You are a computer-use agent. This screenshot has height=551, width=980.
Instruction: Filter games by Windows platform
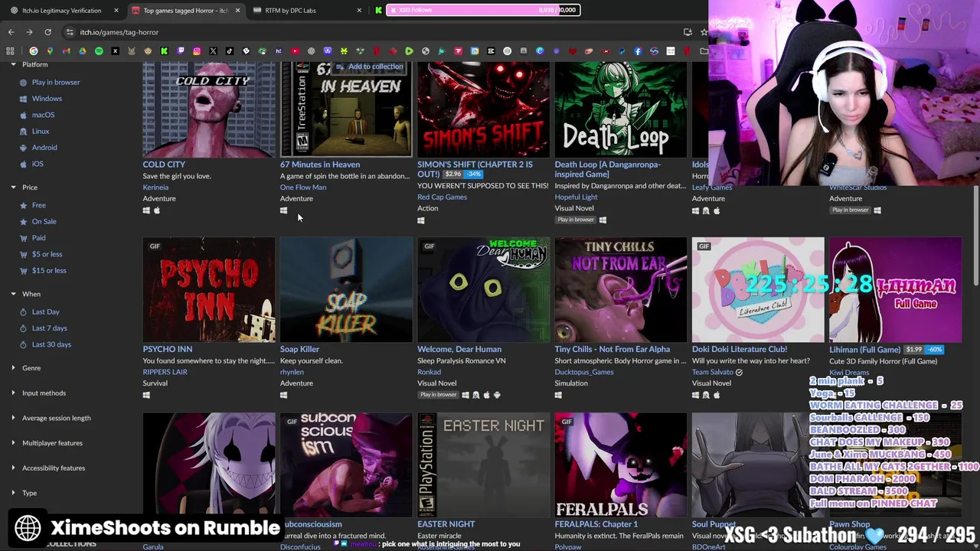pyautogui.click(x=41, y=99)
